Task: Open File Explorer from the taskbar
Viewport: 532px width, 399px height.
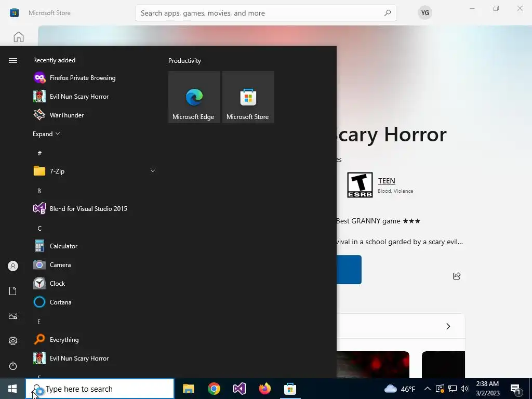Action: 188,389
